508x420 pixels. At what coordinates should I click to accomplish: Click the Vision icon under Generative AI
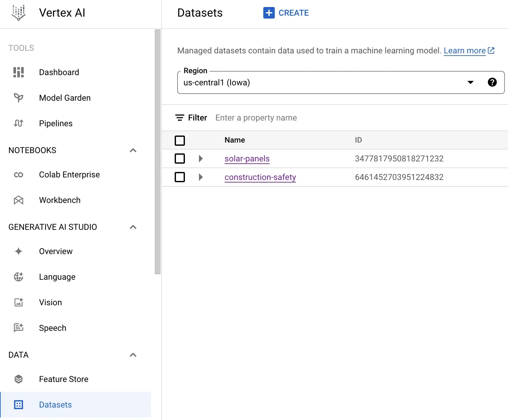click(19, 302)
